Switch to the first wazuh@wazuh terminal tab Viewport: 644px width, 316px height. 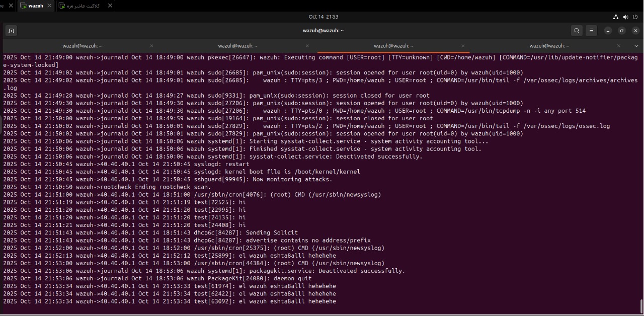coord(82,46)
